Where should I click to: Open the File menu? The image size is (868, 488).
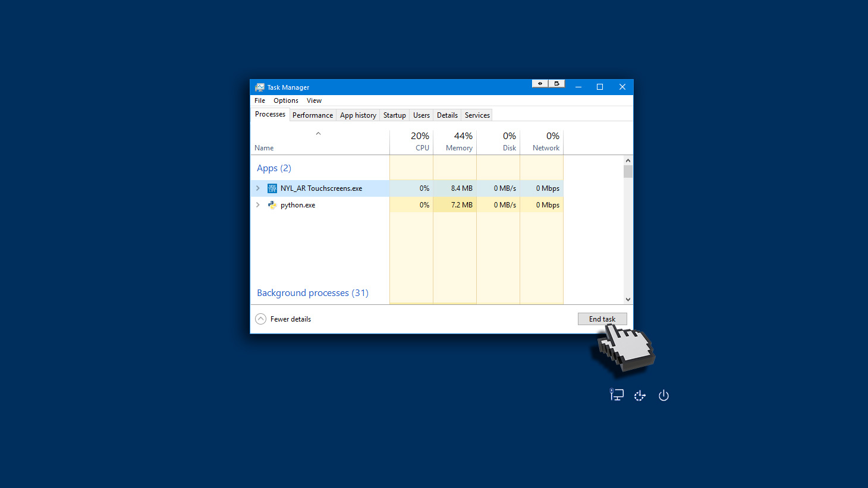[260, 101]
